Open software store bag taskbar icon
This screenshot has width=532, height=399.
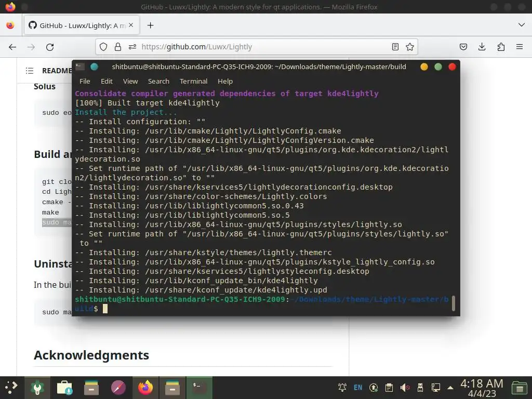point(64,388)
